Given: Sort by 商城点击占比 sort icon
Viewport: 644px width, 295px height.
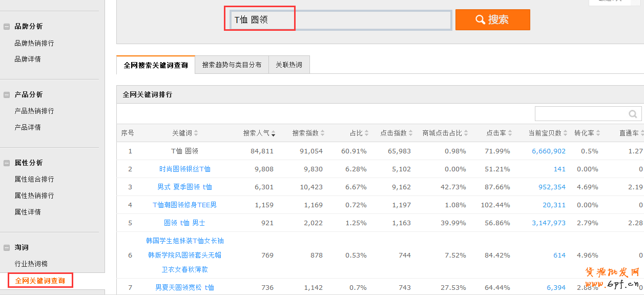Looking at the screenshot, I should pyautogui.click(x=466, y=133).
